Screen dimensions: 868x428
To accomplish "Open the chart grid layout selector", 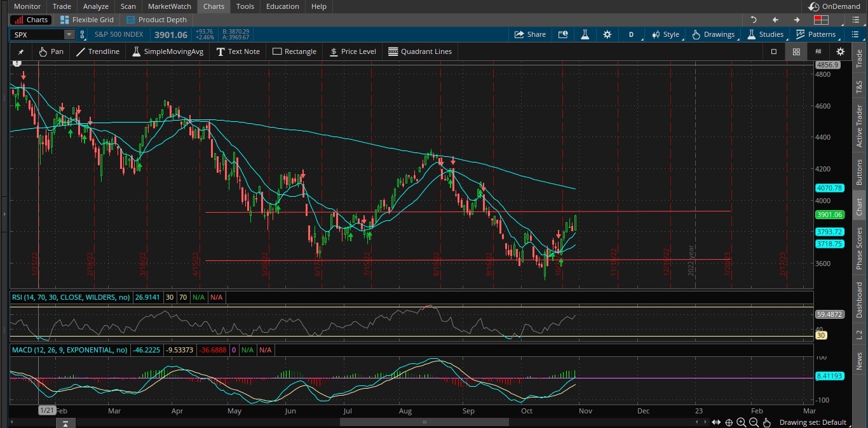I will pos(821,20).
